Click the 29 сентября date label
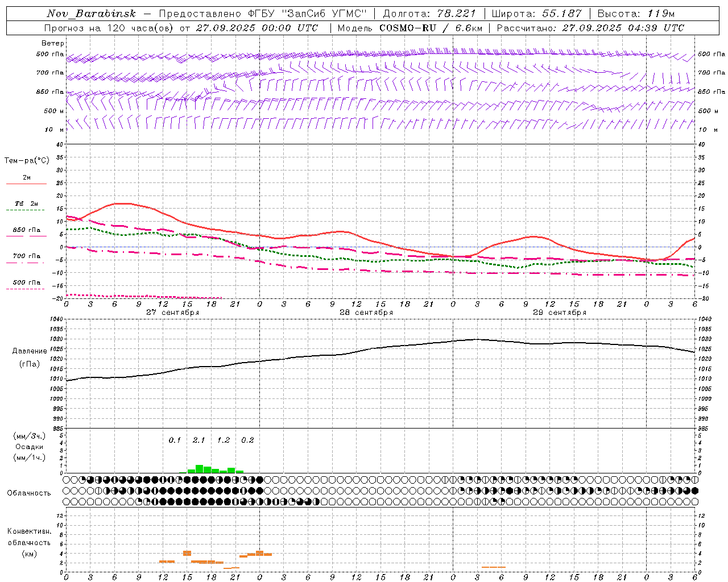 [x=560, y=313]
